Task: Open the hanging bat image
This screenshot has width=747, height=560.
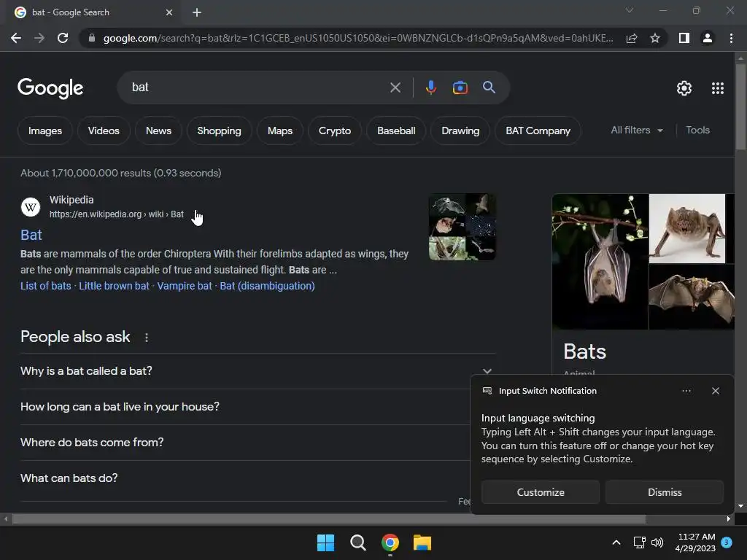Action: (600, 262)
